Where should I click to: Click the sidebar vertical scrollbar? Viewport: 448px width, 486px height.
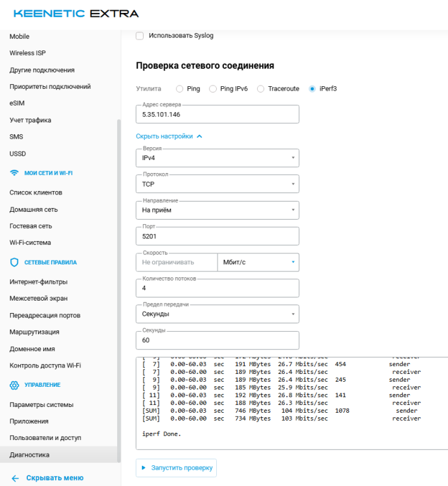point(119,291)
